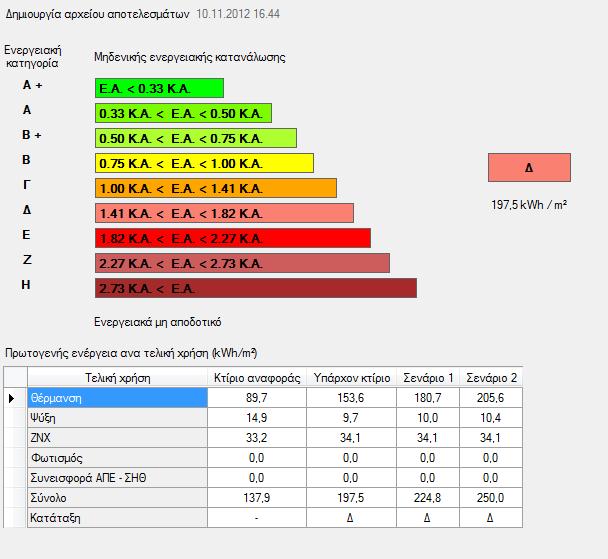This screenshot has width=608, height=559.
Task: Click the row selector arrow beside Θέρμανση
Action: tap(11, 398)
